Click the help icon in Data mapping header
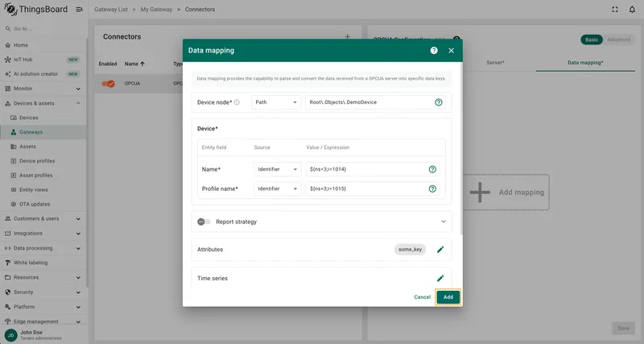The width and height of the screenshot is (644, 344). (434, 51)
